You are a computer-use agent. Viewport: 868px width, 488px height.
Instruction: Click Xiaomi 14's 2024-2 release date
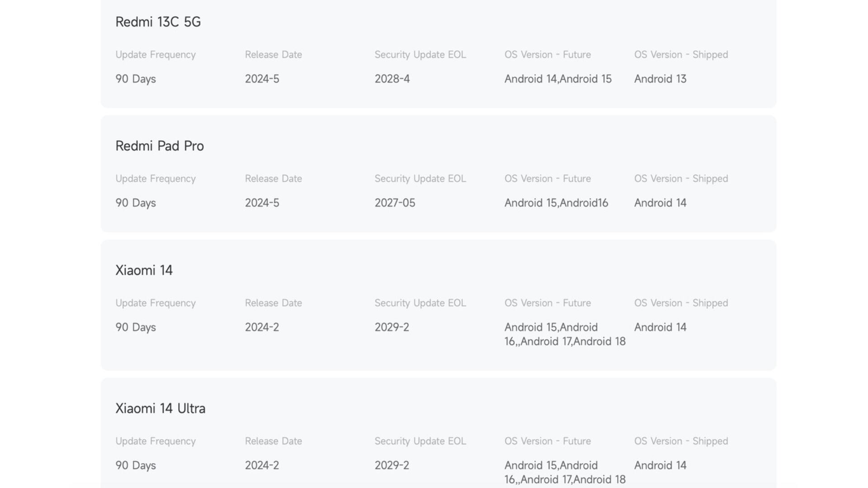click(x=262, y=327)
